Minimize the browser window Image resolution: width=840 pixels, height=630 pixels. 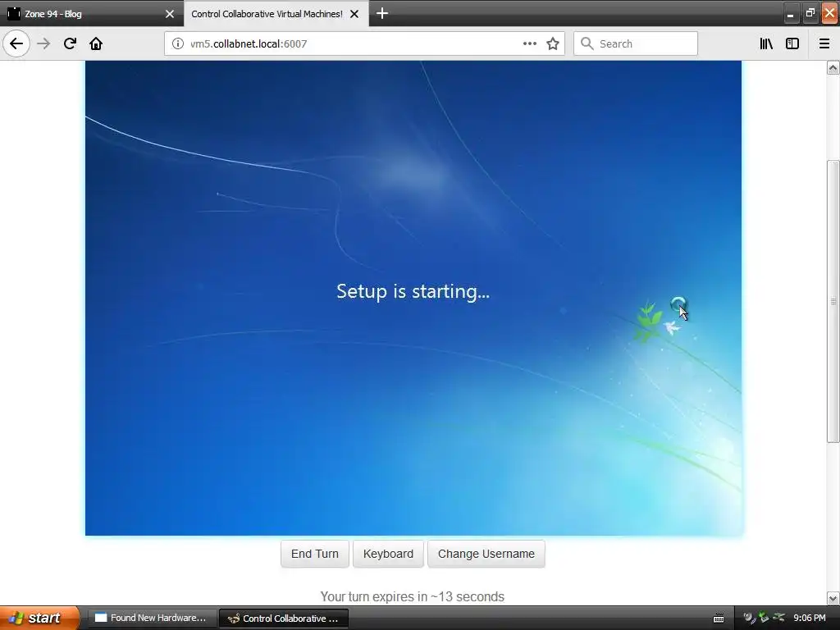[x=790, y=13]
